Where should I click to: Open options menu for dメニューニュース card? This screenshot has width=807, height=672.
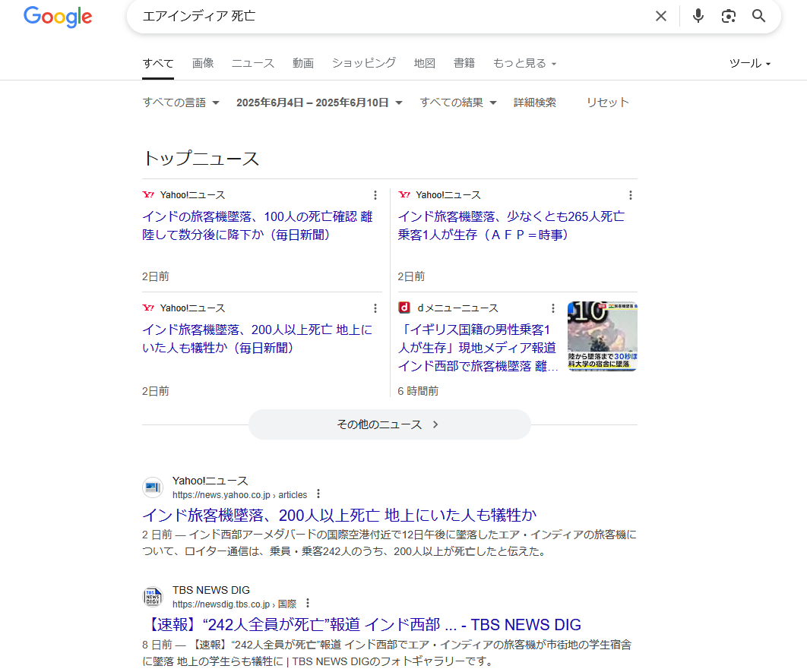[552, 308]
